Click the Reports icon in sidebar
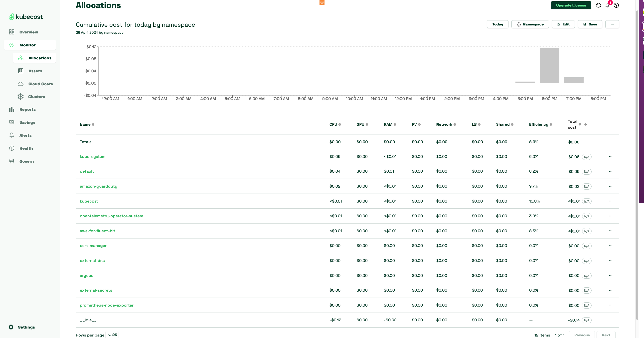 [x=11, y=110]
